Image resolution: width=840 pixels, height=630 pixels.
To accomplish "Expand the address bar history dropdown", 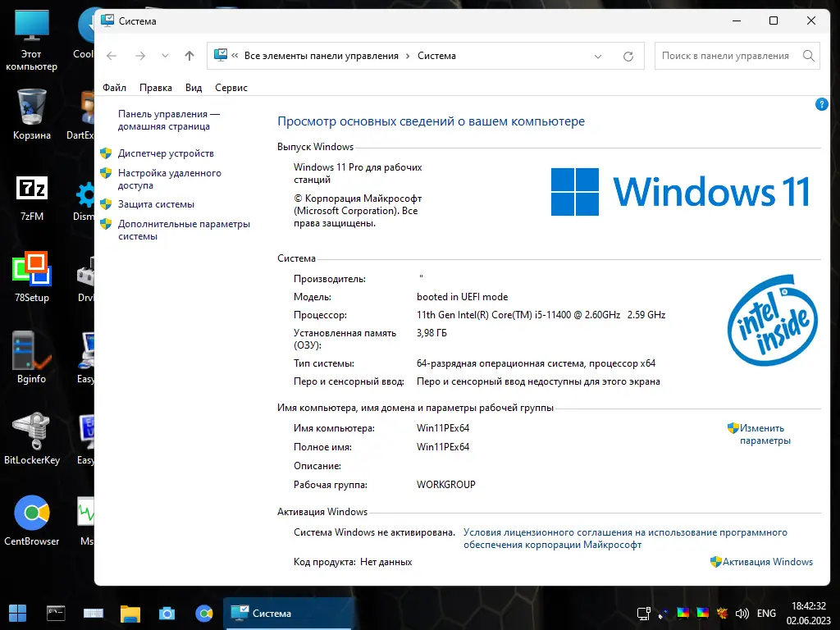I will point(598,57).
